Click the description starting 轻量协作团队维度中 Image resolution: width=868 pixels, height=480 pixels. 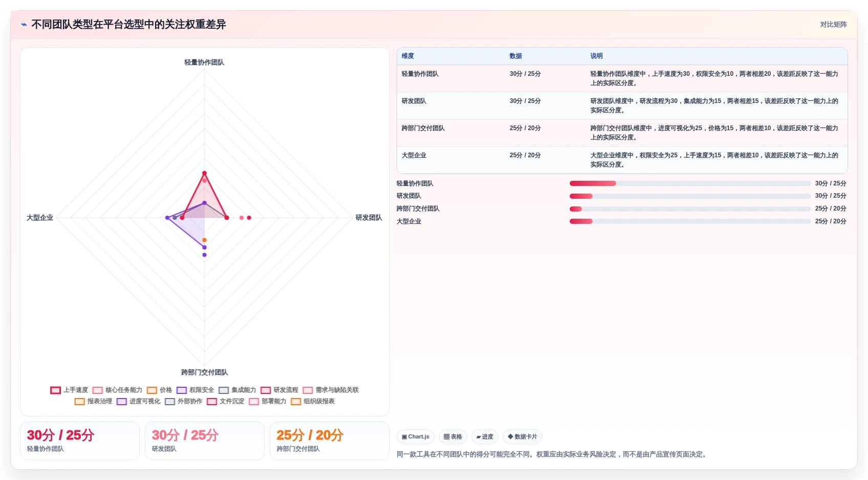coord(714,78)
